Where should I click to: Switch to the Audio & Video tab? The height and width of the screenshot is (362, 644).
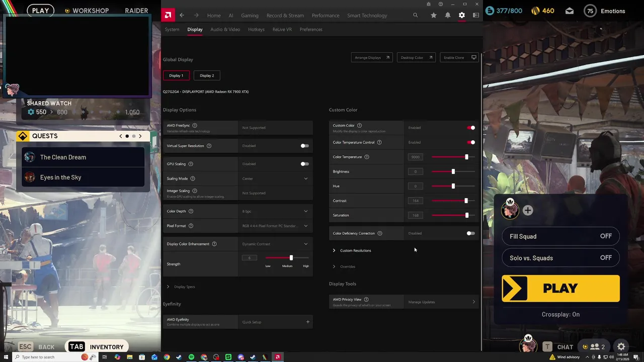pos(225,29)
